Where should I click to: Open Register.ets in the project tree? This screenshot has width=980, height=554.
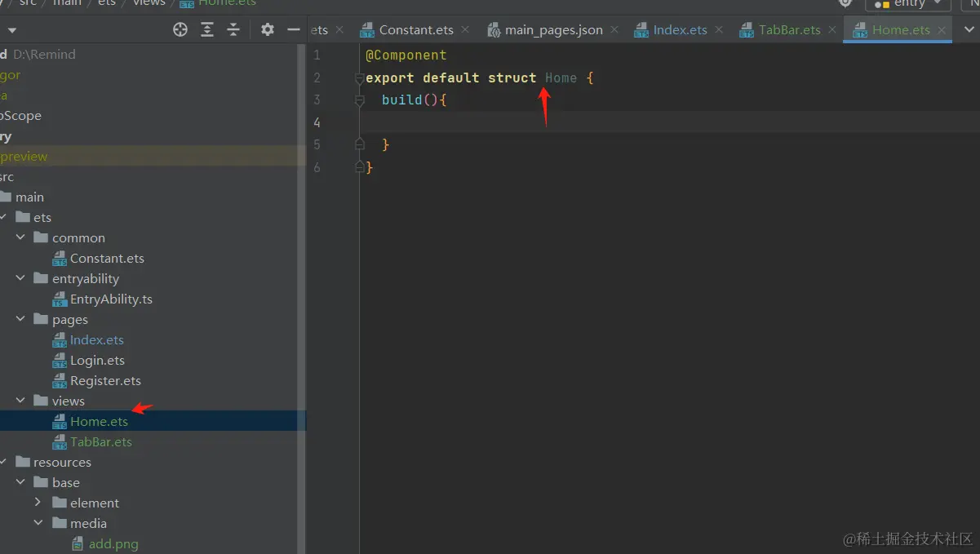105,381
